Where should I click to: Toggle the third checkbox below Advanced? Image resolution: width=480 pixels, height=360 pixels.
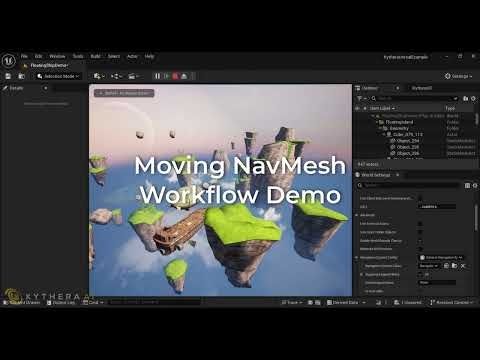[x=420, y=241]
